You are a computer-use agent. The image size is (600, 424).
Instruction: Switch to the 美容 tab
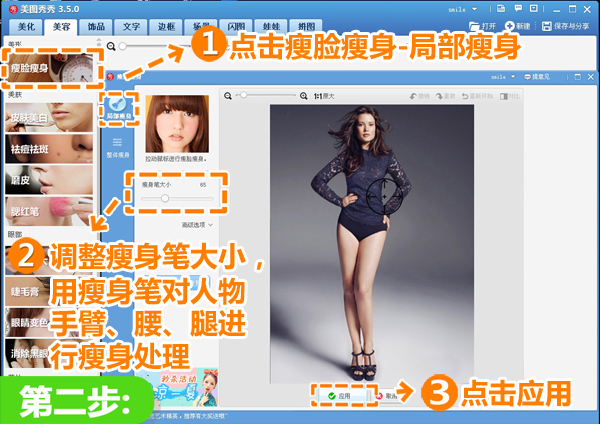(61, 27)
